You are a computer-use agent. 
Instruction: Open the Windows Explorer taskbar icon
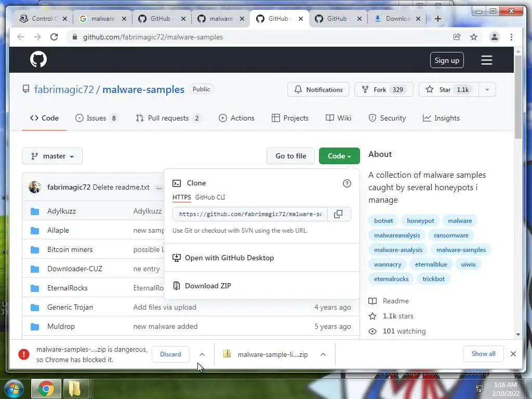[x=76, y=389]
